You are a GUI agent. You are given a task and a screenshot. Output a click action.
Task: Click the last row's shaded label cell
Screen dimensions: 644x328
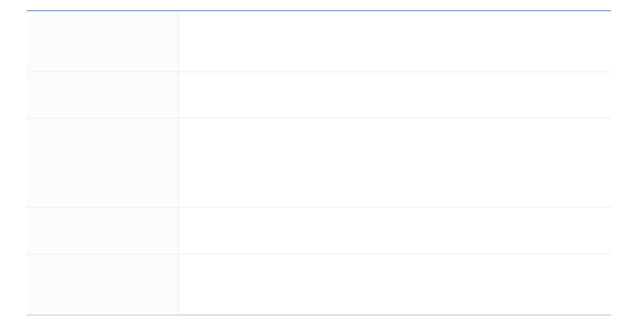pos(102,284)
